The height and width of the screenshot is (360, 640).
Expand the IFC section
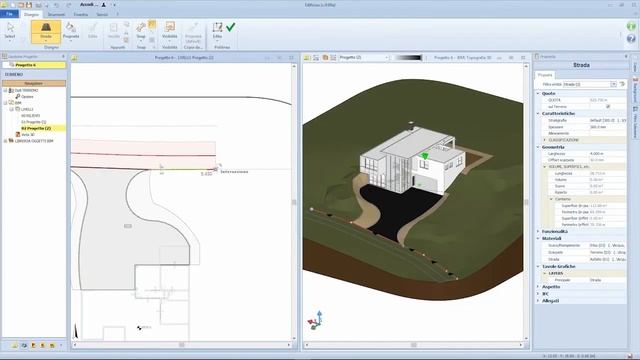point(538,294)
